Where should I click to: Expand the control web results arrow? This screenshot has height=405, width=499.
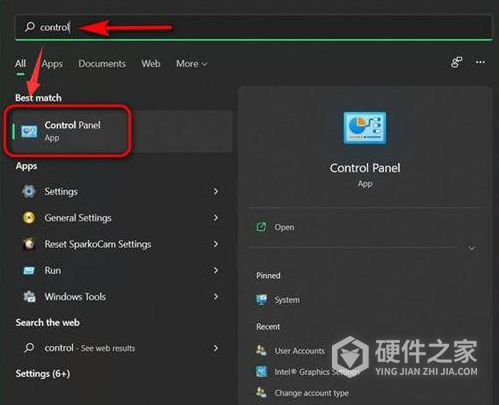click(x=216, y=348)
